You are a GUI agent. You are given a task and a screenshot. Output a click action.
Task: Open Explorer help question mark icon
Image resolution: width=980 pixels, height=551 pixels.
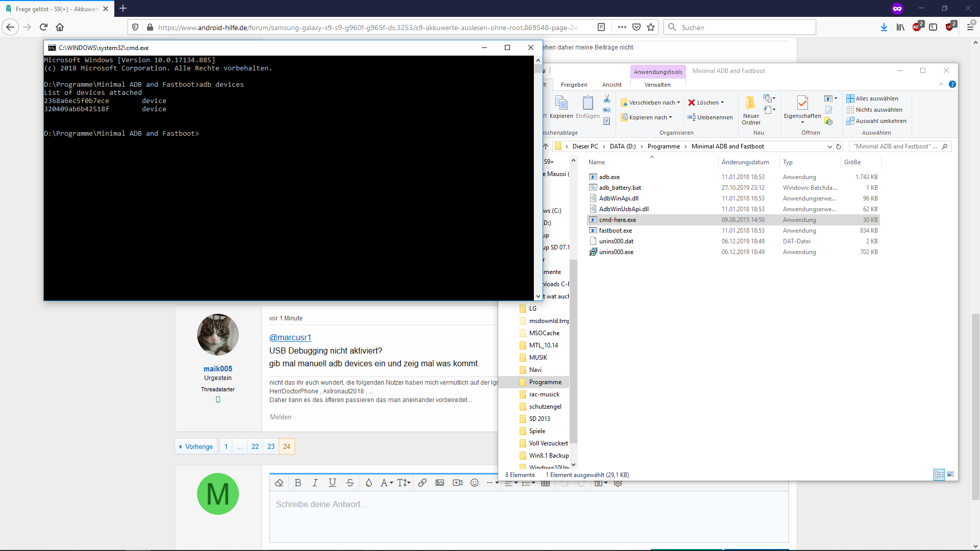point(952,85)
